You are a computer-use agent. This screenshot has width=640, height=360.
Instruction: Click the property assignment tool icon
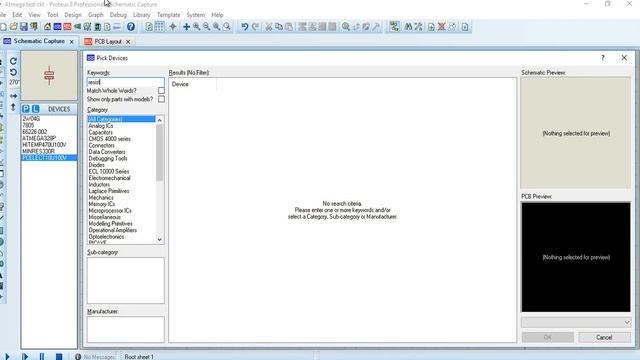418,27
